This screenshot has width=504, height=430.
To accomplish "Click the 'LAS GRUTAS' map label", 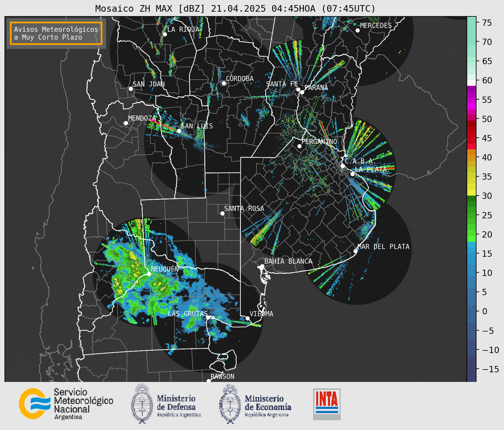I will tap(188, 314).
